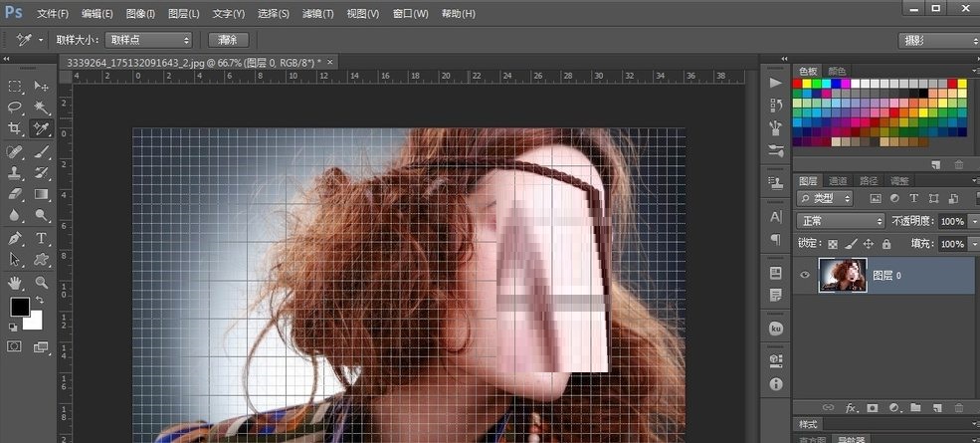Image resolution: width=980 pixels, height=443 pixels.
Task: Select the Lasso tool
Action: (14, 107)
